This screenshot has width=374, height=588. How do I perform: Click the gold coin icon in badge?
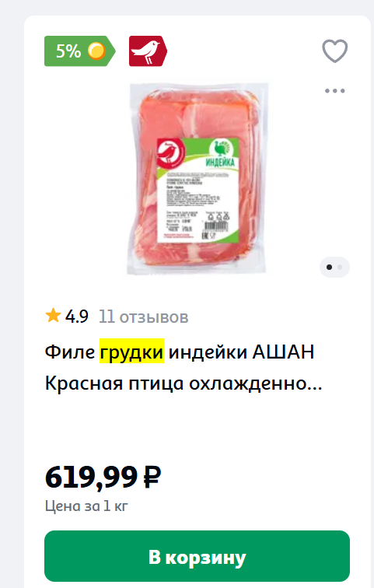96,51
